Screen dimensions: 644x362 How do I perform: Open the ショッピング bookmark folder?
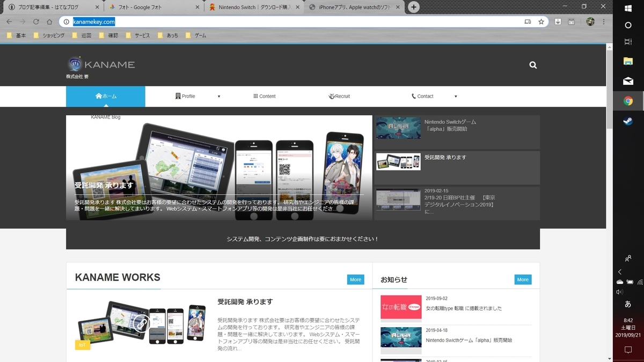pos(49,35)
